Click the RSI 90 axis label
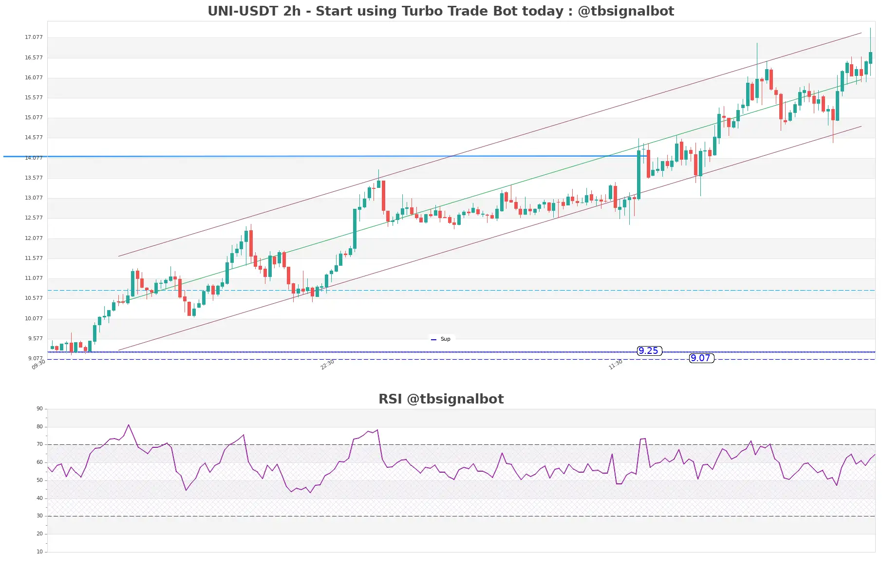The width and height of the screenshot is (882, 588). 39,409
